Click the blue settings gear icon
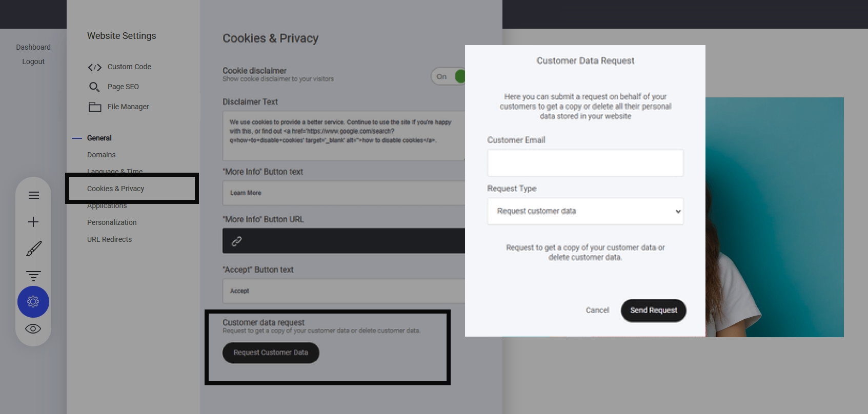Image resolution: width=868 pixels, height=414 pixels. click(x=33, y=302)
